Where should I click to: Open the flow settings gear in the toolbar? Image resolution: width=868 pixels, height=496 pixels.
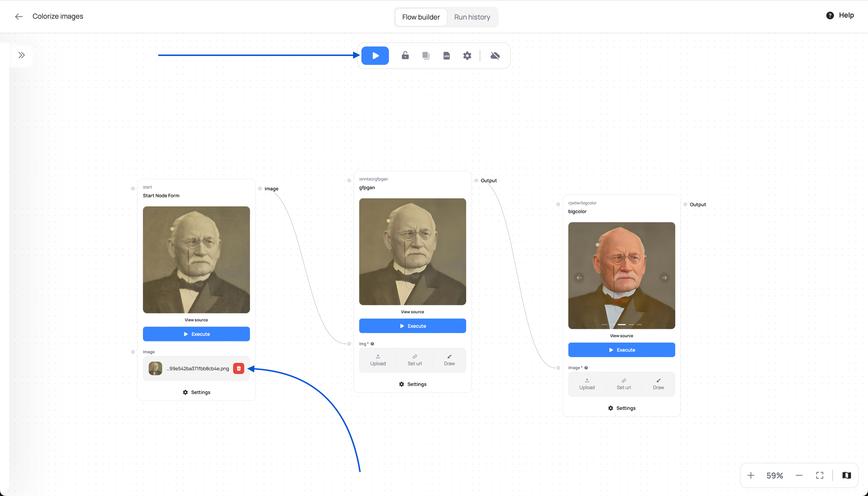click(467, 55)
